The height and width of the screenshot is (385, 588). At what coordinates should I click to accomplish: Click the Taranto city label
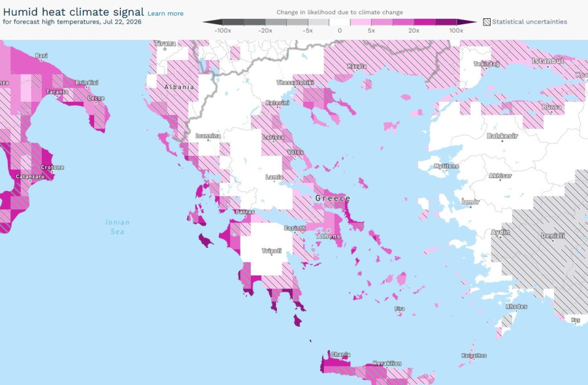[x=57, y=92]
